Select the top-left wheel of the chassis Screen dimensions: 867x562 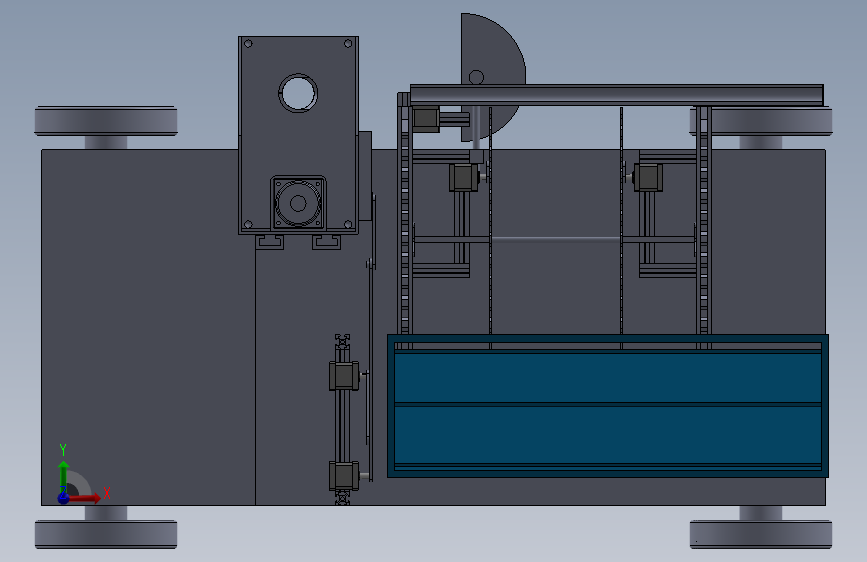tap(106, 122)
